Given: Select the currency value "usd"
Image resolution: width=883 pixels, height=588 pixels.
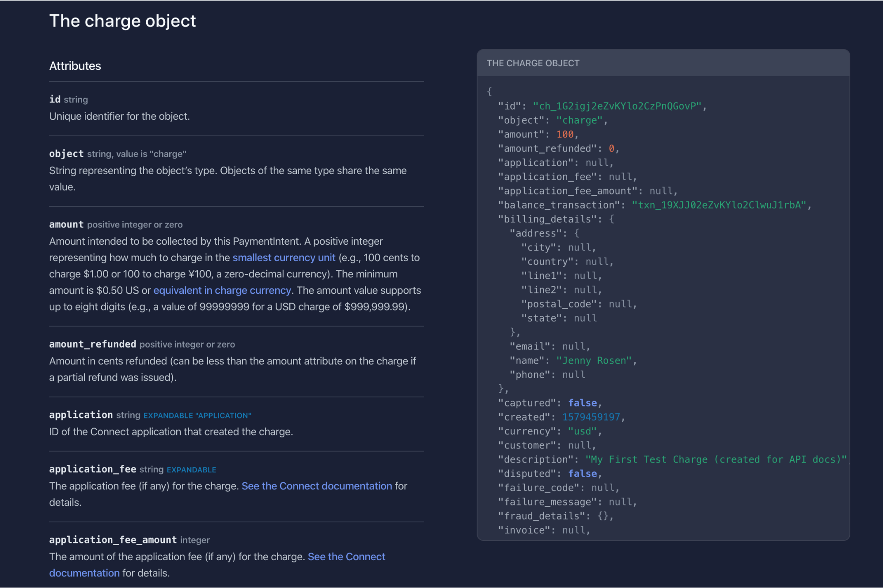Looking at the screenshot, I should point(582,431).
